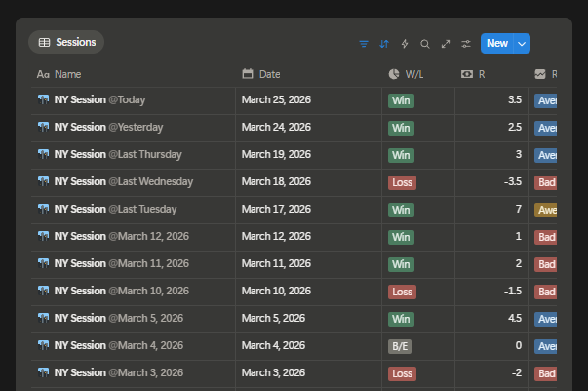Image resolution: width=588 pixels, height=391 pixels.
Task: Click the page icon of NY Session @Last Tuesday
Action: (43, 209)
